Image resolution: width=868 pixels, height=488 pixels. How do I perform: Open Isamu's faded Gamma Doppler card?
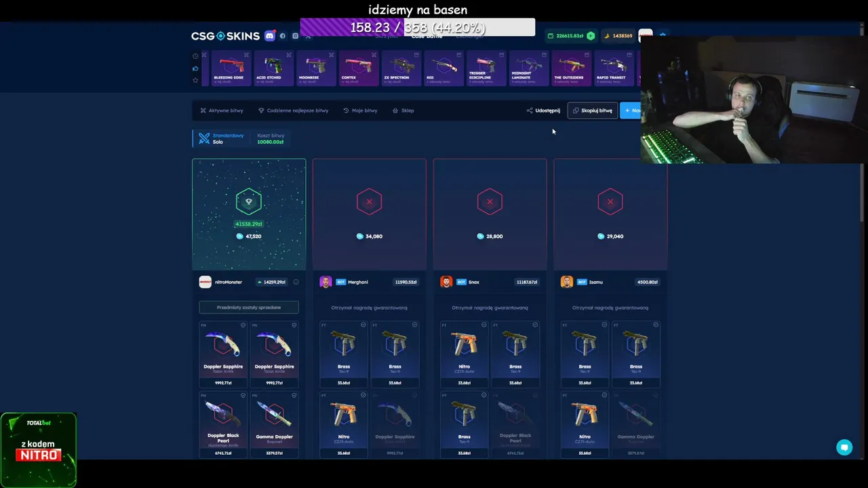point(636,425)
